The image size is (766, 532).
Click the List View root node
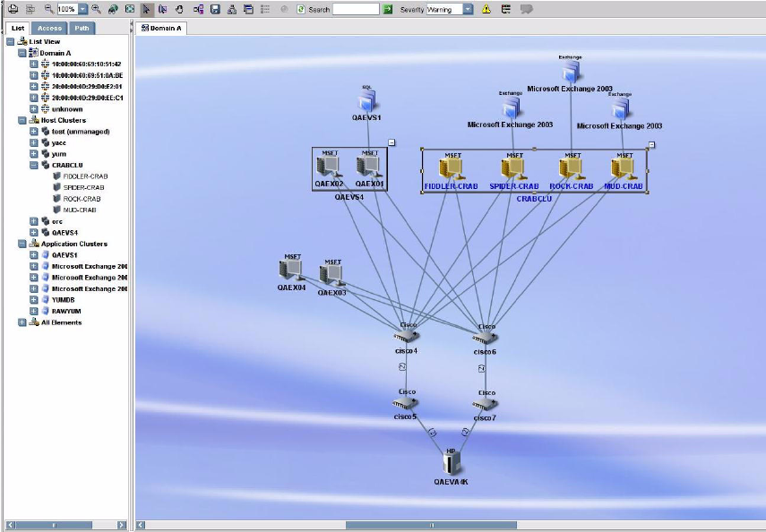click(45, 41)
